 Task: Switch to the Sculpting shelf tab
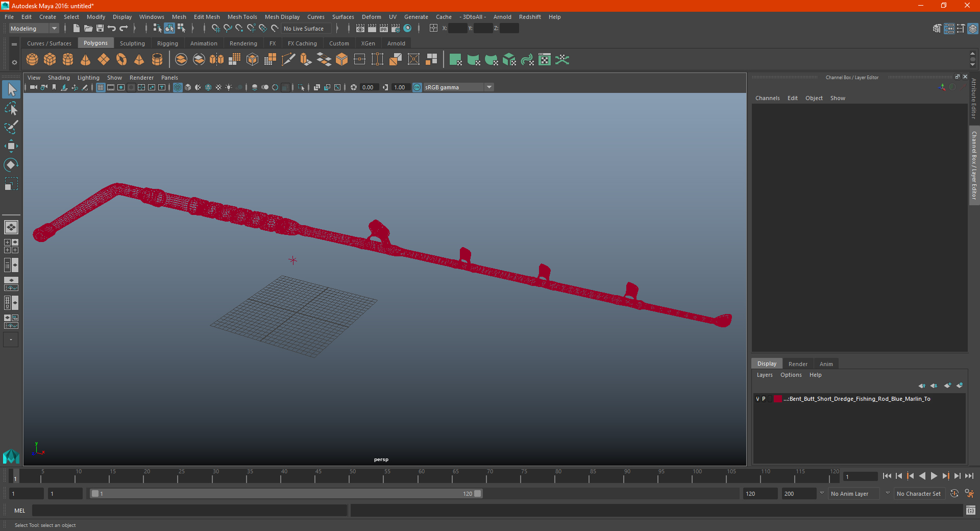pyautogui.click(x=132, y=43)
